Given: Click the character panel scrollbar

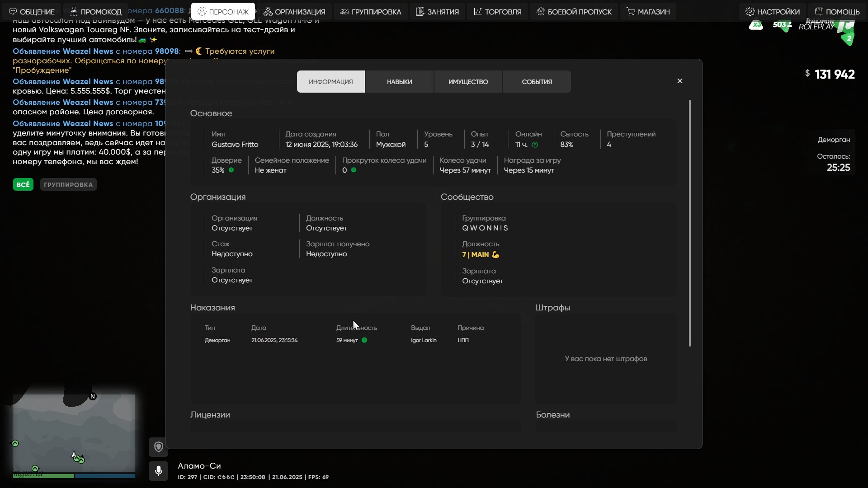Looking at the screenshot, I should point(690,223).
